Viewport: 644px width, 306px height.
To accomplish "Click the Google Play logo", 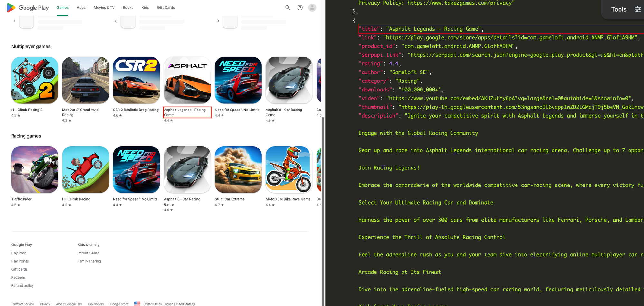I will [28, 7].
